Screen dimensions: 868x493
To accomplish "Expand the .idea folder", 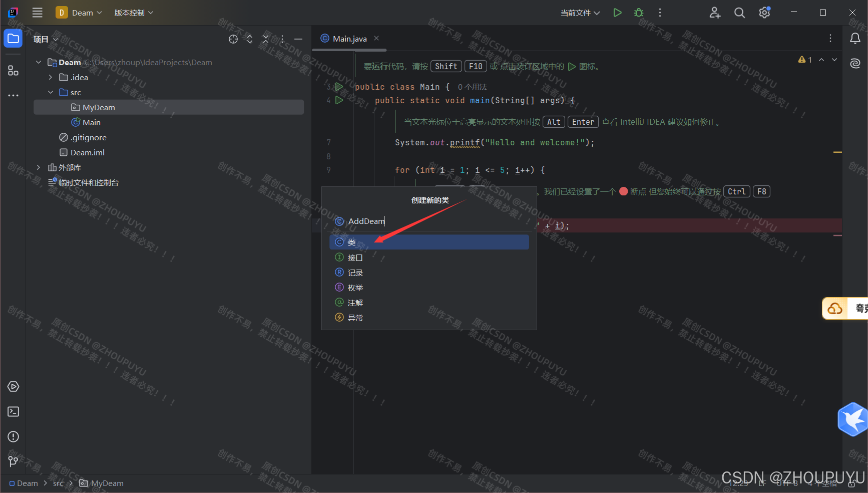I will point(51,77).
